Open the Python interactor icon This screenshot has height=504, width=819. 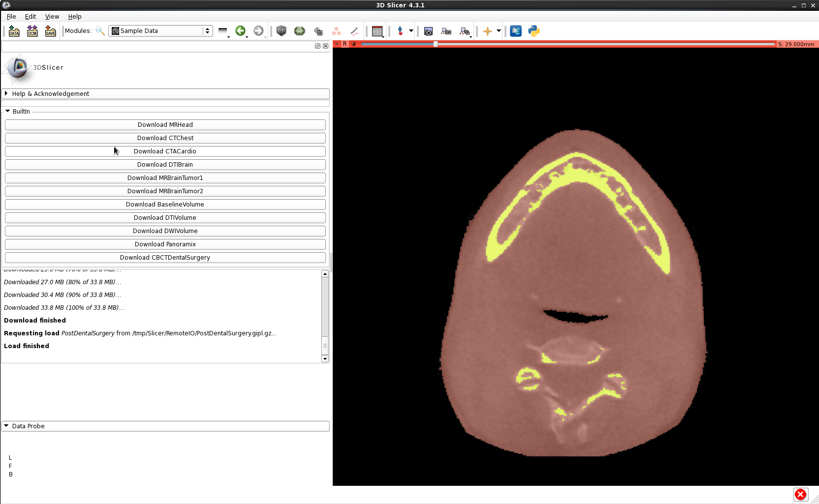pos(534,31)
